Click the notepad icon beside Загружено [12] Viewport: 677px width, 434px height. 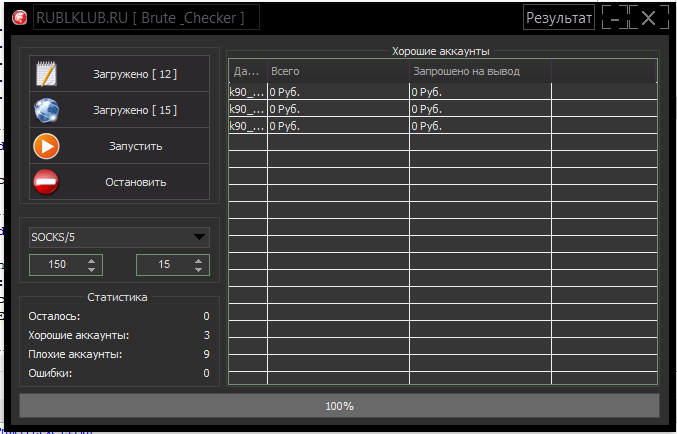click(x=46, y=74)
